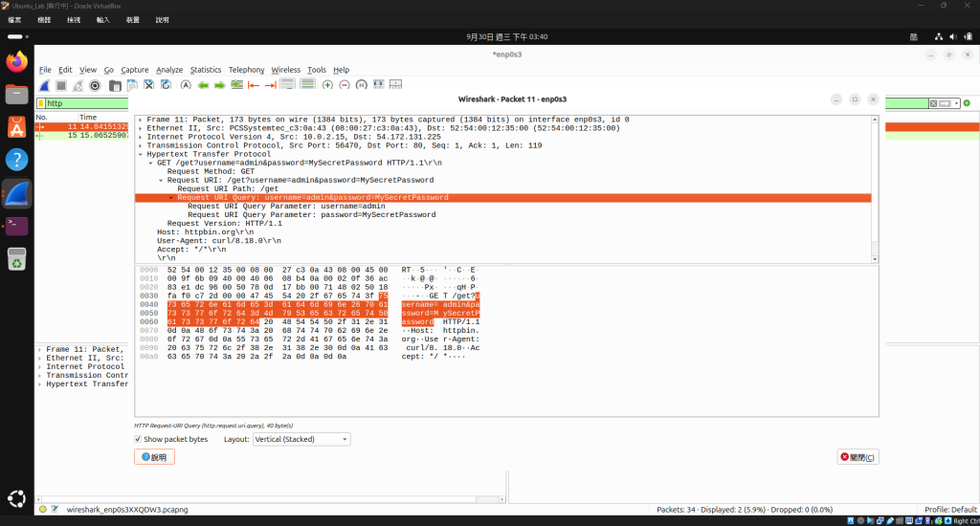The image size is (980, 526).
Task: Click into the http display filter field
Action: (87, 103)
